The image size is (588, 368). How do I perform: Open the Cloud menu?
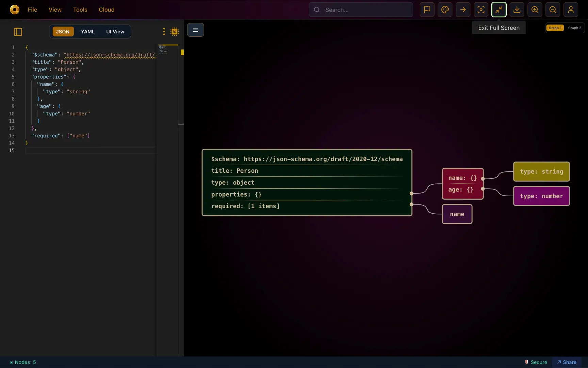106,10
